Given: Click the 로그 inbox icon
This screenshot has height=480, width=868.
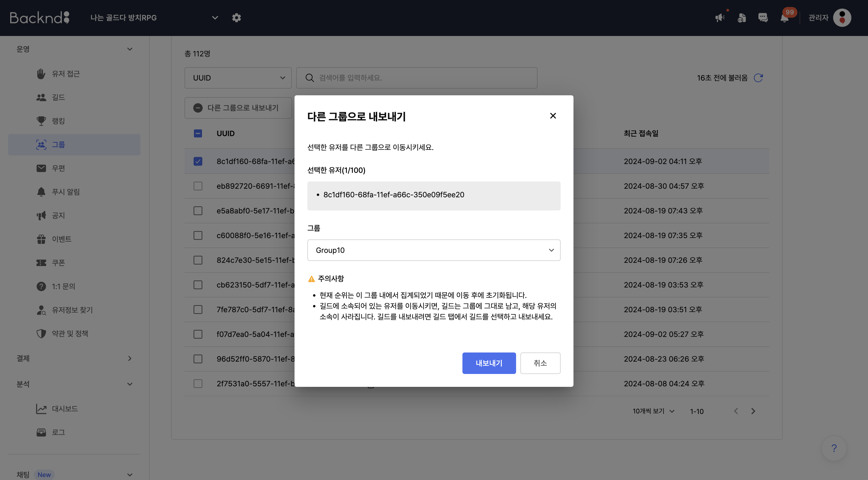Looking at the screenshot, I should point(41,432).
